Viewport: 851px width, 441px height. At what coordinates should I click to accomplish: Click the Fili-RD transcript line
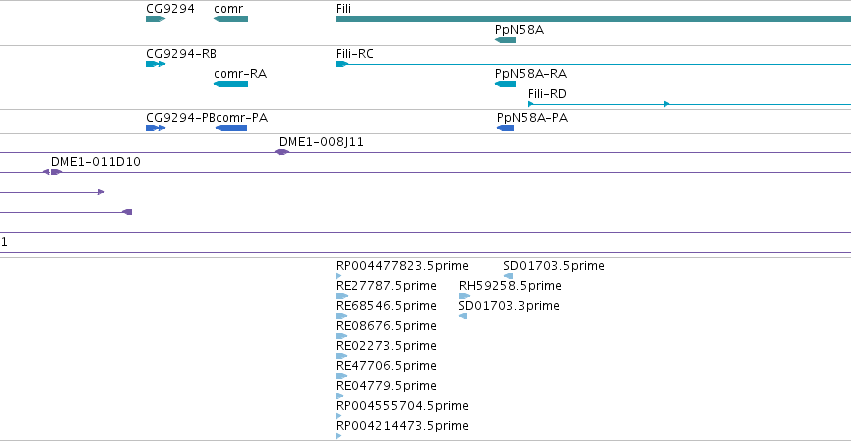click(689, 104)
